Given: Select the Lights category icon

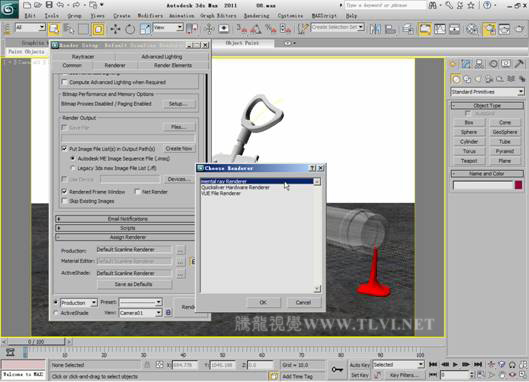Looking at the screenshot, I should point(478,79).
